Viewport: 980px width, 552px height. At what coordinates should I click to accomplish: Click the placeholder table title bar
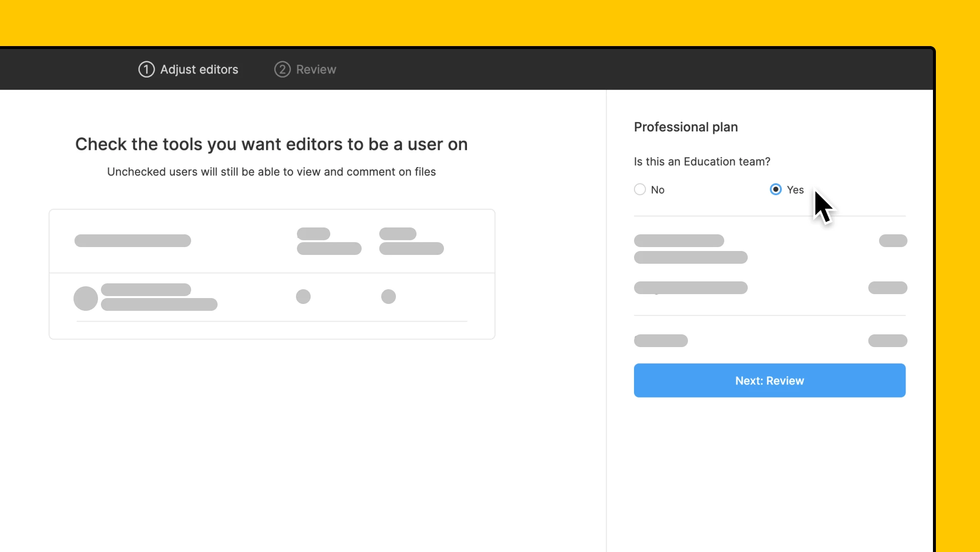click(132, 240)
